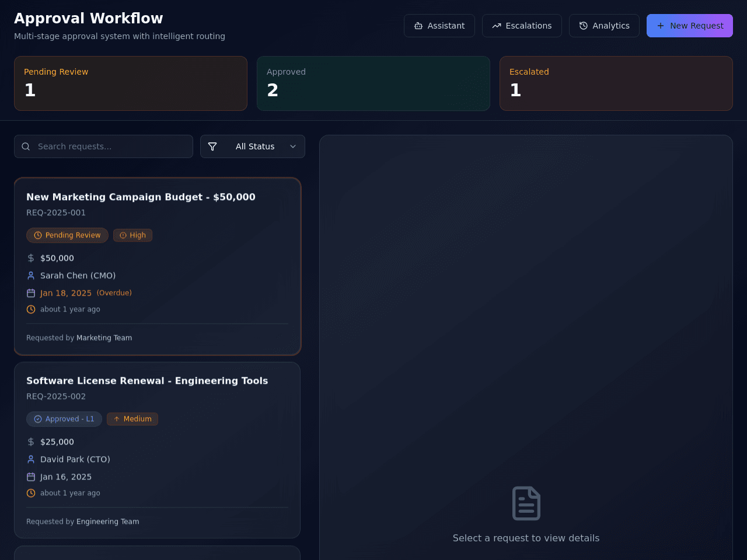Click the REQ-2025-001 request ID

click(56, 213)
